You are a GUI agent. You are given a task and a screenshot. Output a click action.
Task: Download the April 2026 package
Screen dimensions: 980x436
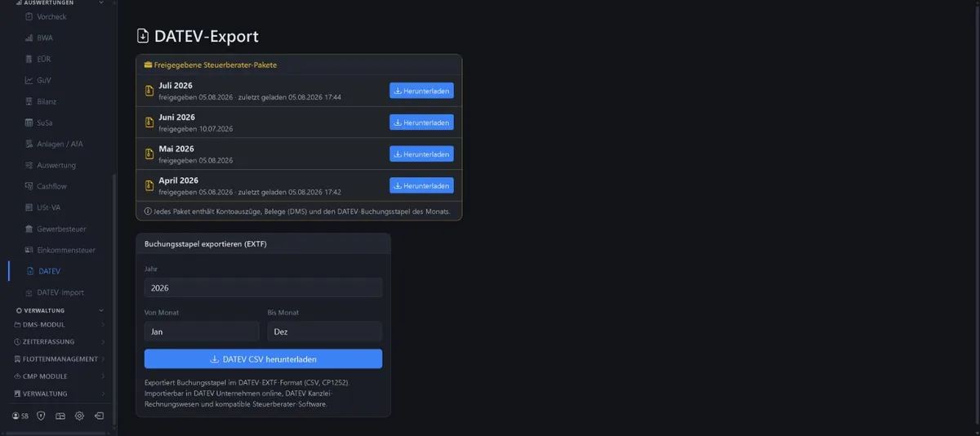point(421,185)
